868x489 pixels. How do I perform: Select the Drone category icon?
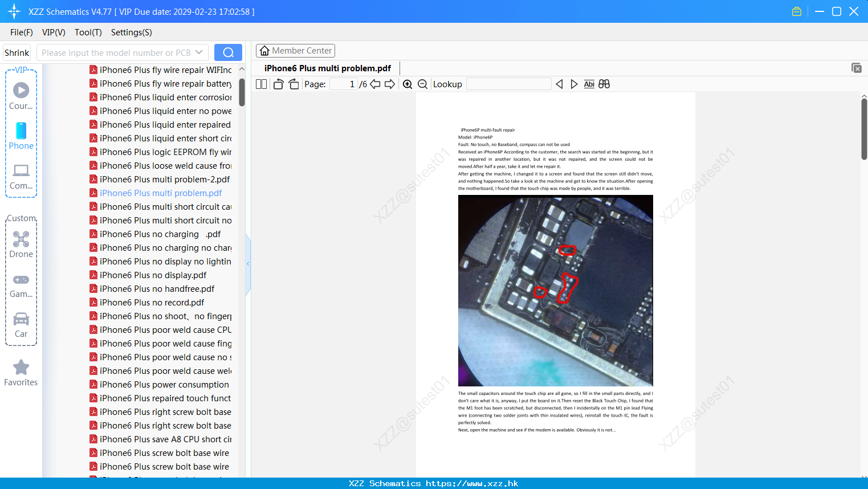point(21,244)
